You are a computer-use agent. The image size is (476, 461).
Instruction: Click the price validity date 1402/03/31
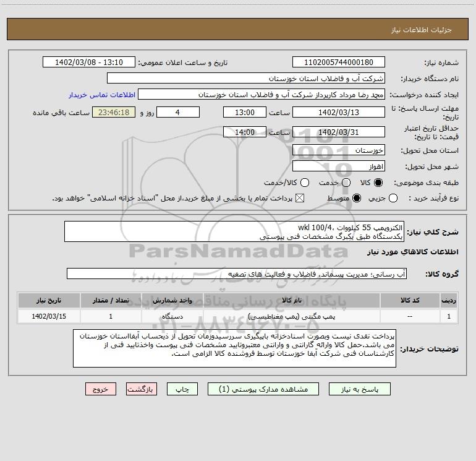[x=339, y=132]
